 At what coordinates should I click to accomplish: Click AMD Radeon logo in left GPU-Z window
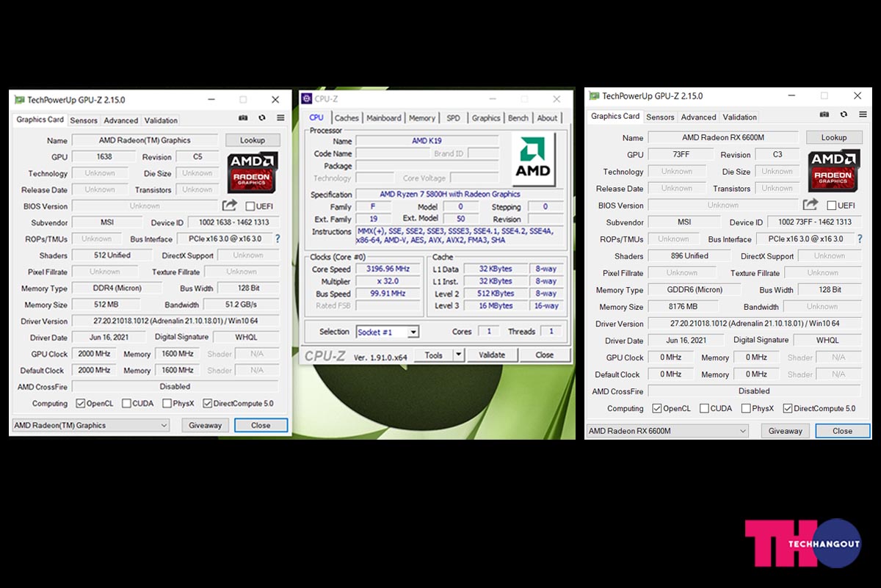pyautogui.click(x=253, y=173)
